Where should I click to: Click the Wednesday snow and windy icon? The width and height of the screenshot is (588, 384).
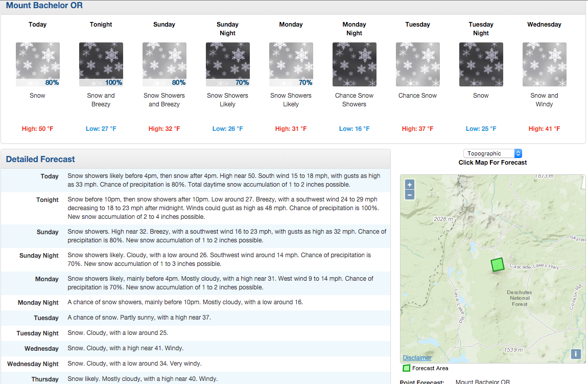545,64
